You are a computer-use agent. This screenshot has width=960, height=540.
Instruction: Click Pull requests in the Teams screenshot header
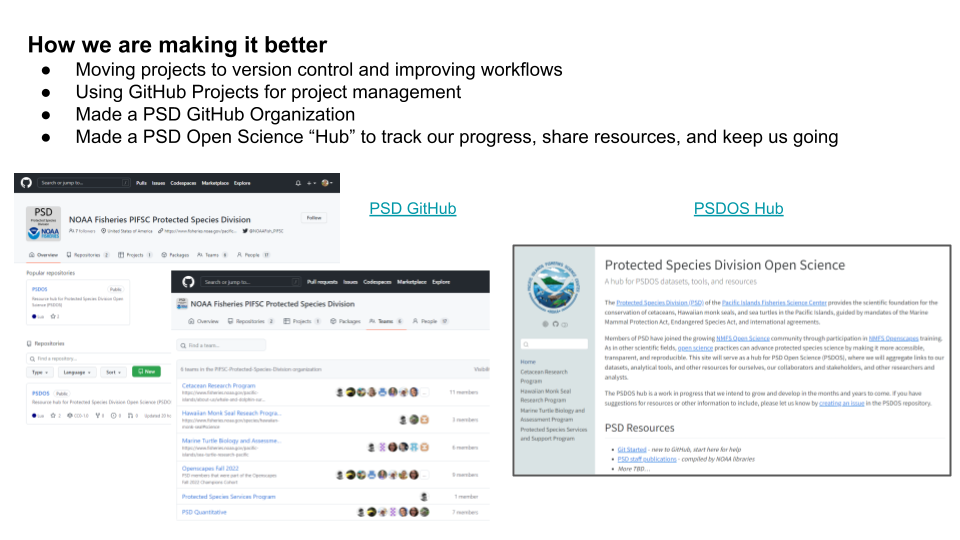pos(322,282)
